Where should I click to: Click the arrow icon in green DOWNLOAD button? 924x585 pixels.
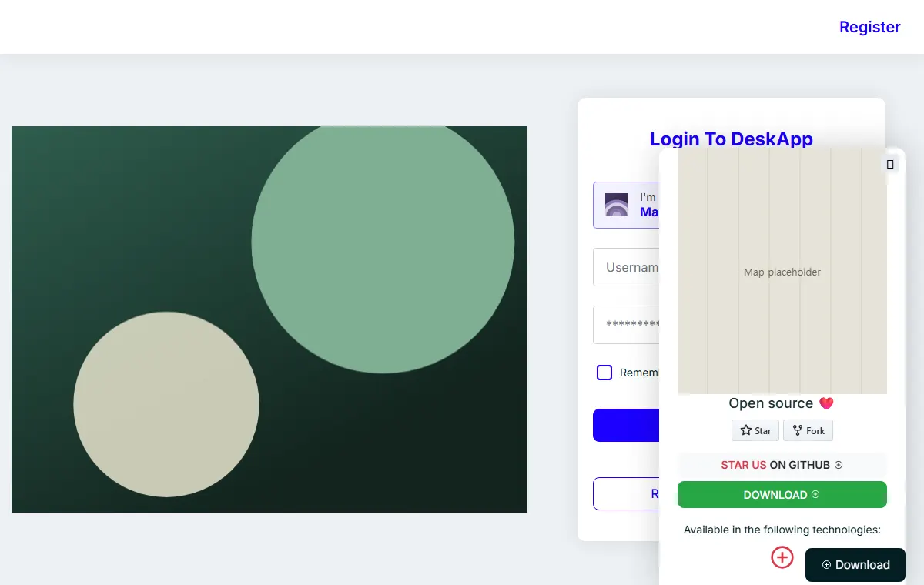tap(815, 494)
